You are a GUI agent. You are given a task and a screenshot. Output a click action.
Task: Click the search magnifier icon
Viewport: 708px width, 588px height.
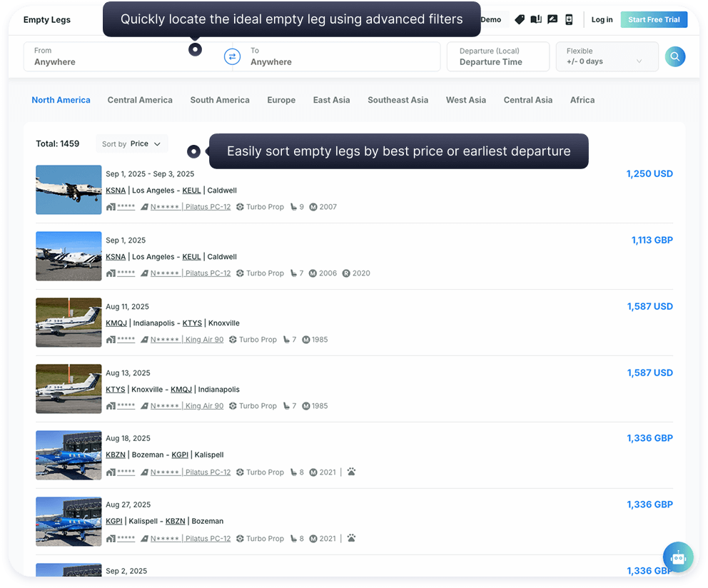[674, 56]
